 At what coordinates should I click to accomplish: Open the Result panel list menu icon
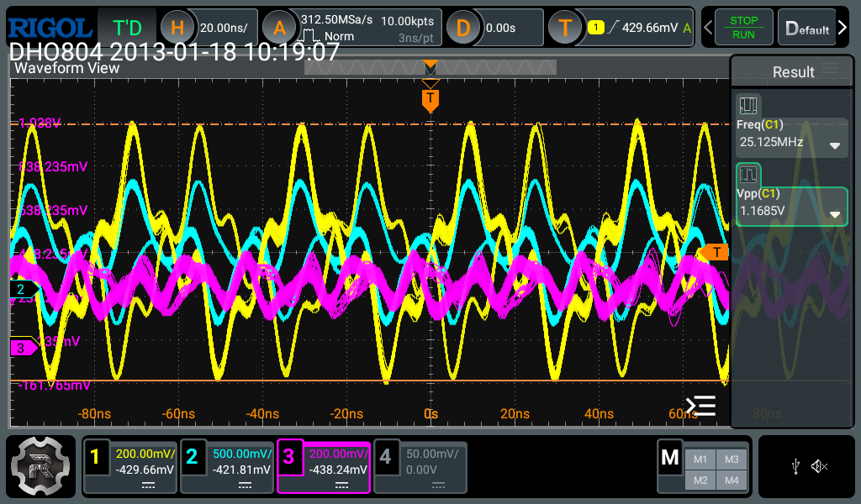coord(831,70)
